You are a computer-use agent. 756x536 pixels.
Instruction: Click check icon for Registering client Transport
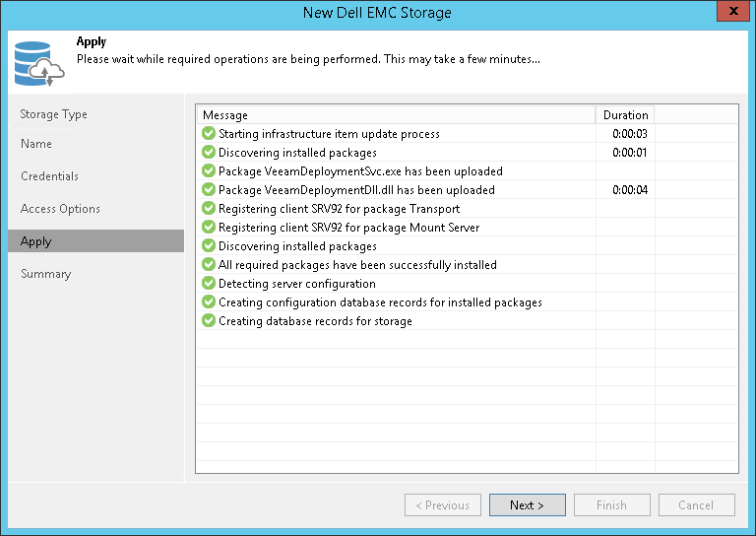(208, 209)
